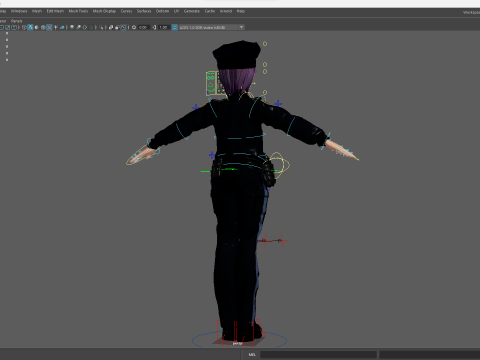
Task: Select the lowest yellow circle control near neck
Action: tap(265, 92)
